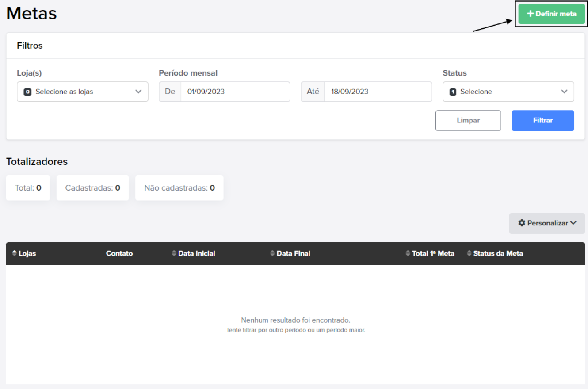Click the Não cadastradas: 0 card
Image resolution: width=588 pixels, height=389 pixels.
point(179,188)
